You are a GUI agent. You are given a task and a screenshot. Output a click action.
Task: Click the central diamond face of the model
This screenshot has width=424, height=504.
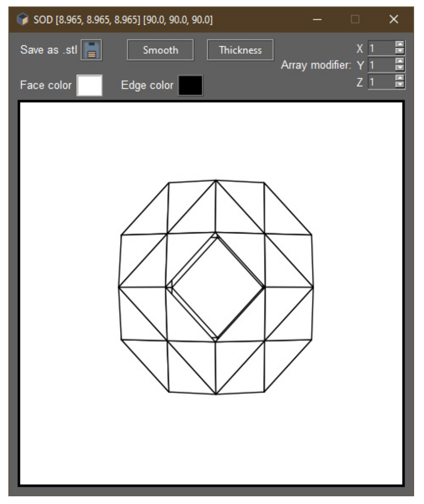pyautogui.click(x=218, y=287)
